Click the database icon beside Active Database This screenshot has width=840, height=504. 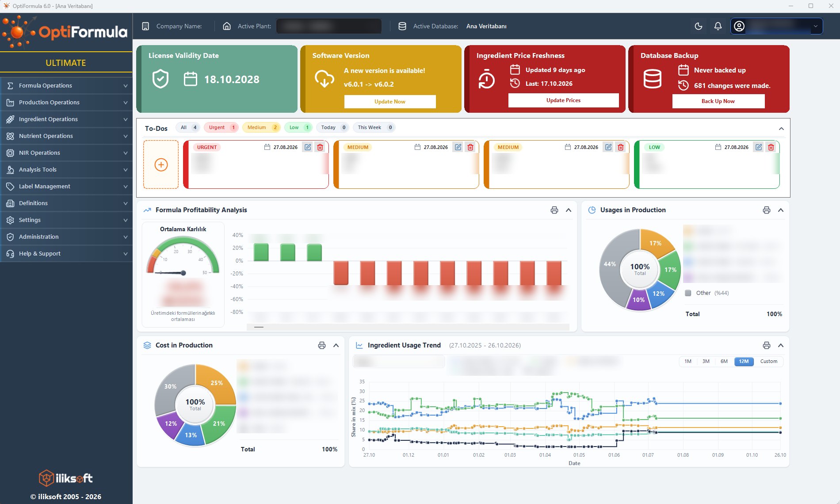(402, 26)
